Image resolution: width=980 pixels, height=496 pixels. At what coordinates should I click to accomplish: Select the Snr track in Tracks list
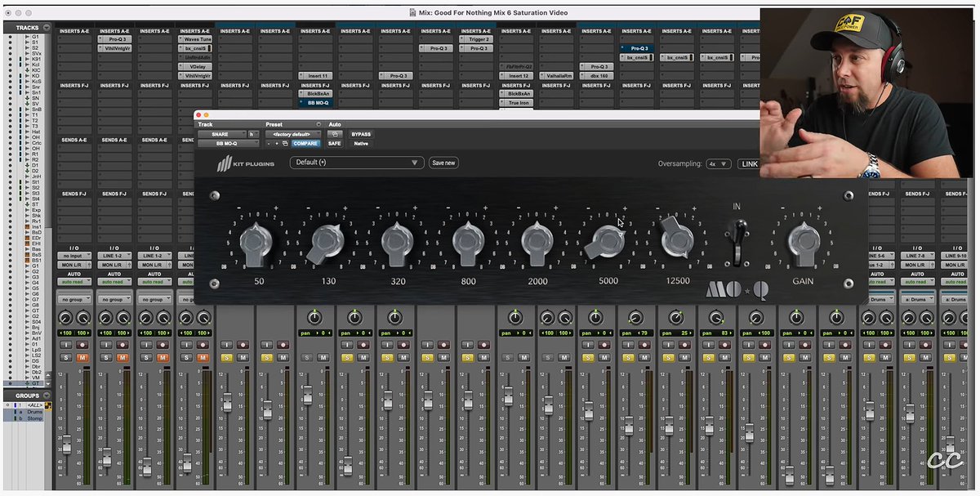tap(36, 87)
